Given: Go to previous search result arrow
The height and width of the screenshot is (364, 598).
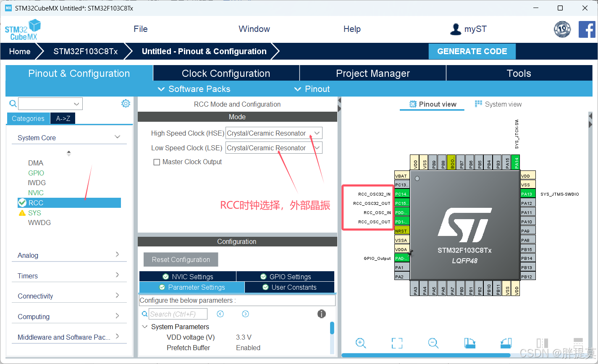Looking at the screenshot, I should [220, 314].
